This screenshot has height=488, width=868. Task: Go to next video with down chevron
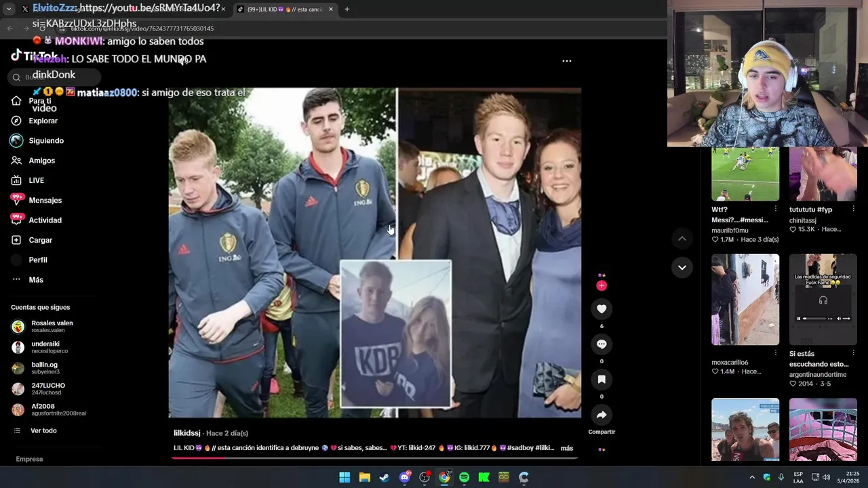[x=682, y=268]
